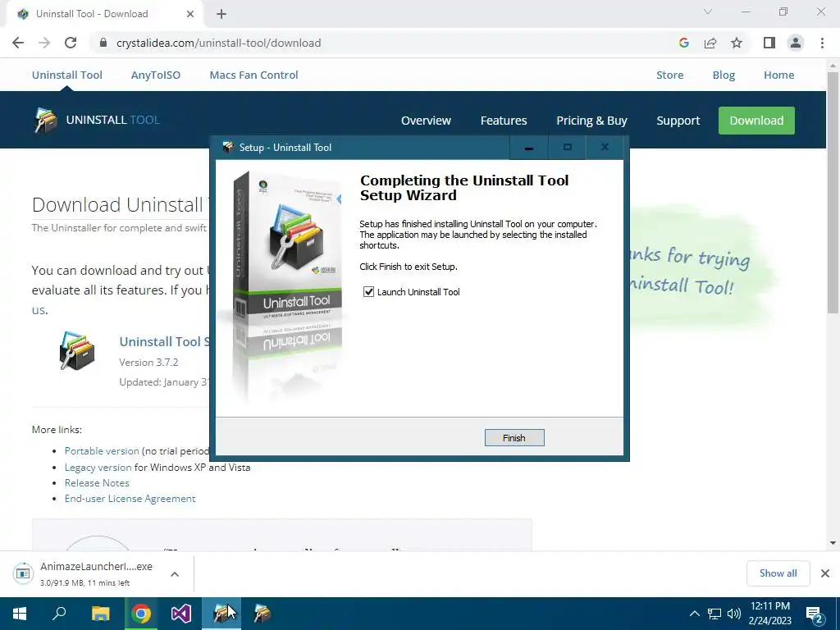Select the AnyToISO product tab

(x=156, y=75)
